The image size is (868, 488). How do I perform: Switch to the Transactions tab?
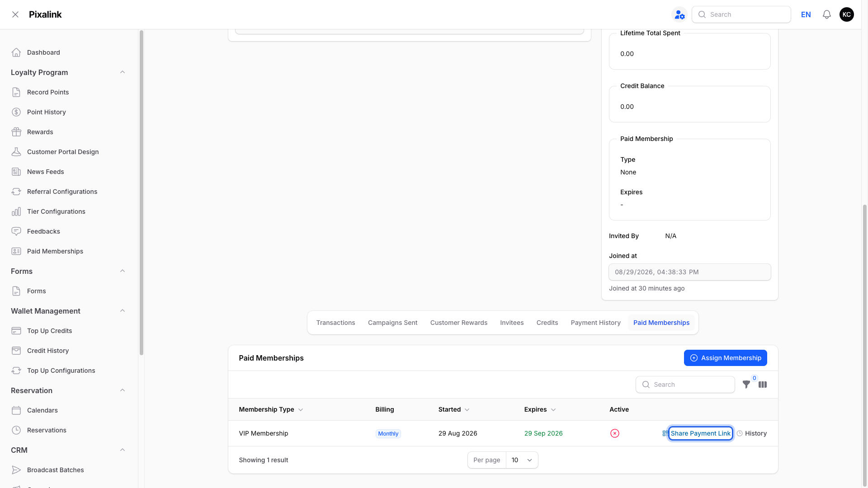coord(335,323)
